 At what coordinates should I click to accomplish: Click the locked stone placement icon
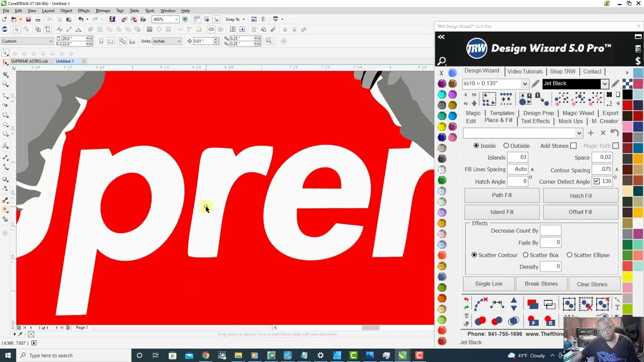pos(525,99)
